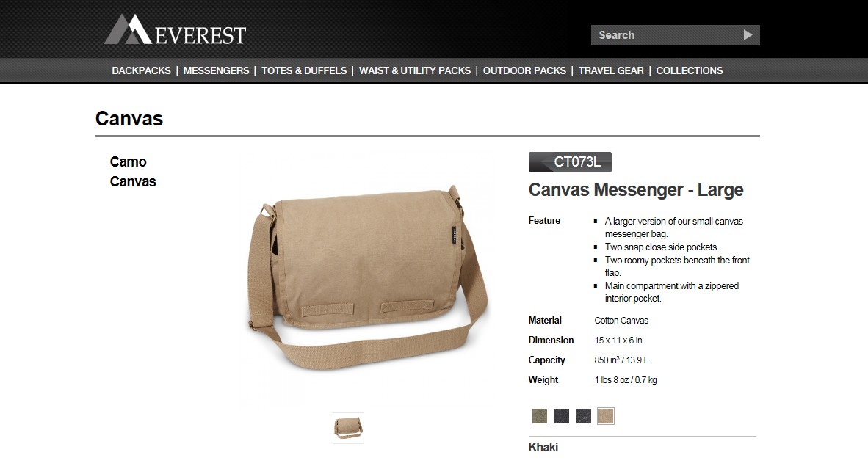
Task: Navigate to Outdoor Packs
Action: click(524, 71)
